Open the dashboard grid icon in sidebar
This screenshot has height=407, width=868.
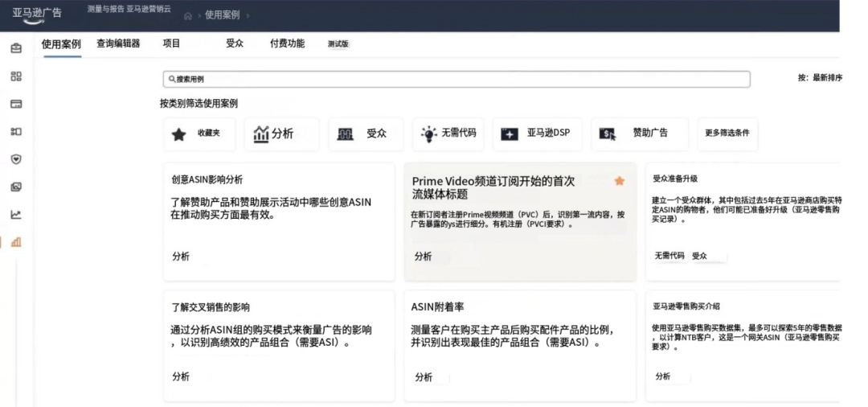coord(16,76)
